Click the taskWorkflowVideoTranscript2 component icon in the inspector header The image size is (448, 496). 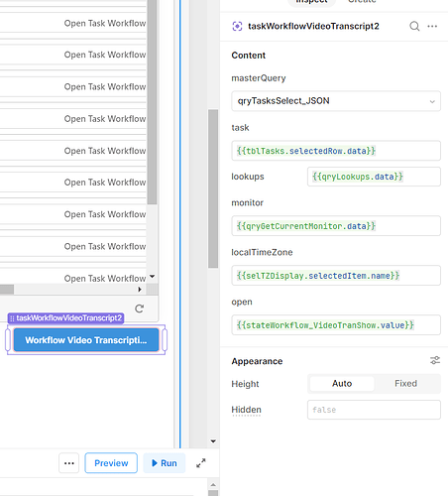pos(237,26)
